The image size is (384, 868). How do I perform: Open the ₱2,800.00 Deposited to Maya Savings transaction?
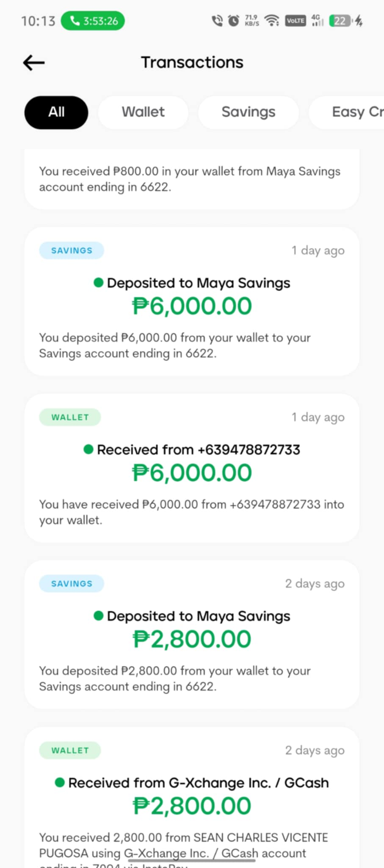pos(192,635)
